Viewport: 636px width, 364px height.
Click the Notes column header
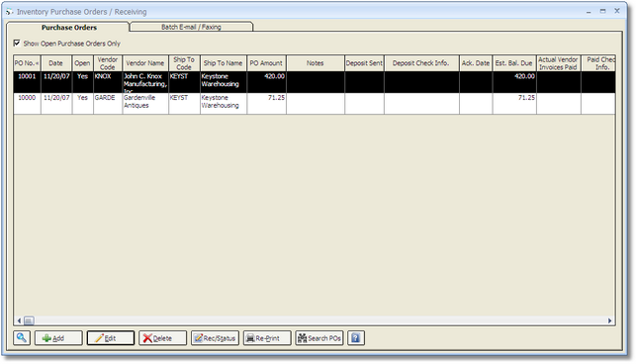tap(316, 63)
